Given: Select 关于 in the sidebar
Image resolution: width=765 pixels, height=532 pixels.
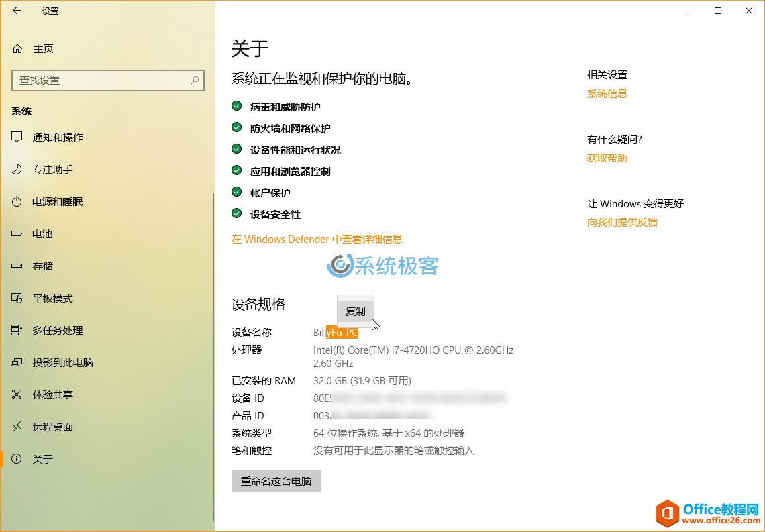Looking at the screenshot, I should (107, 459).
